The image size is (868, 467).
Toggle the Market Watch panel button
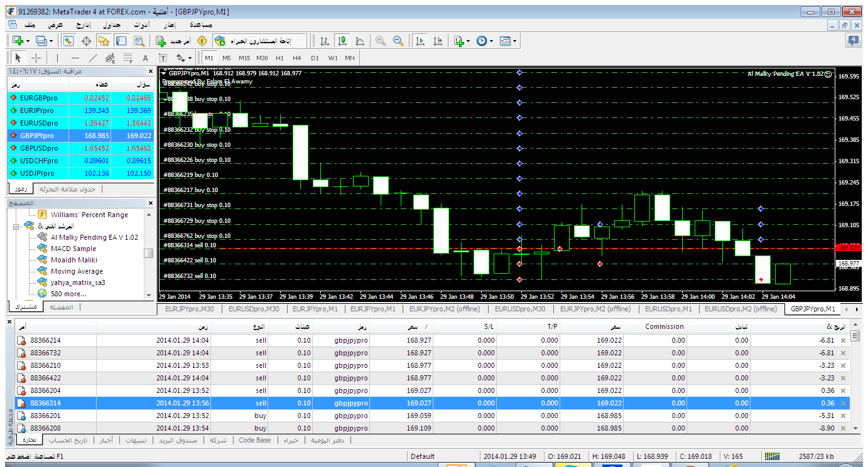pos(68,41)
